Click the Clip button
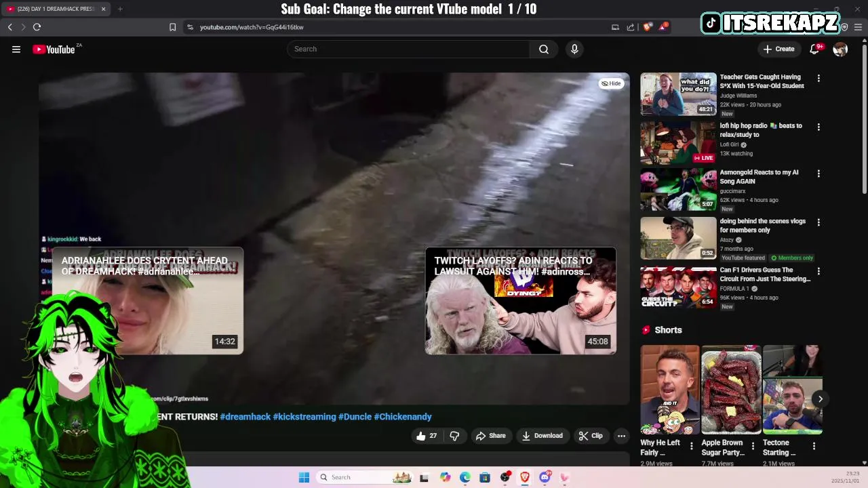Image resolution: width=868 pixels, height=488 pixels. coord(590,436)
